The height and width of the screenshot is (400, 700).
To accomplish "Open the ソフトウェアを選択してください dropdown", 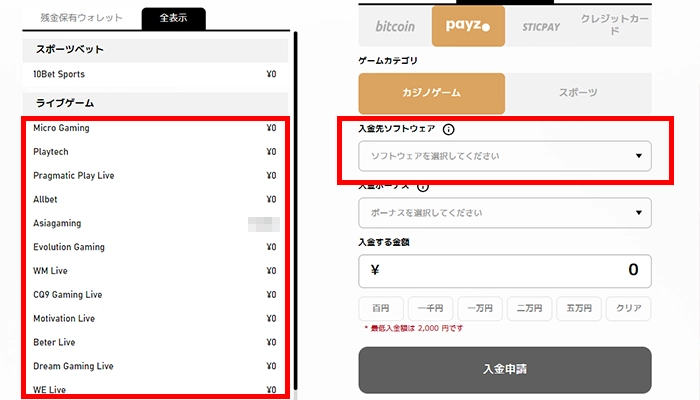I will [504, 156].
